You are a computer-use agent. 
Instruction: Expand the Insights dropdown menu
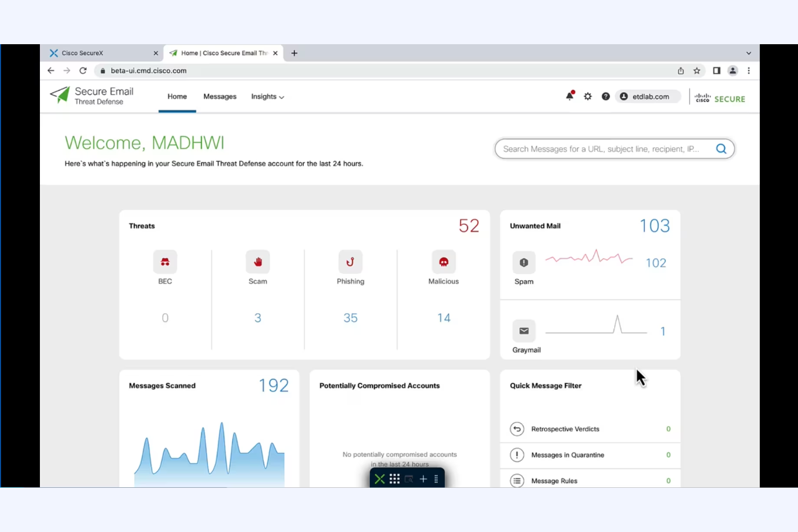(267, 96)
